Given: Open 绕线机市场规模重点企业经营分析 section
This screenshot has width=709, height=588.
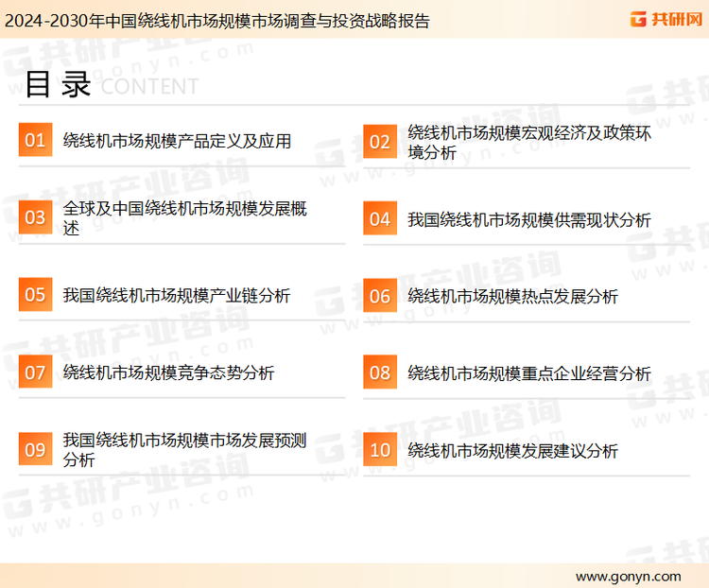Looking at the screenshot, I should click(528, 373).
